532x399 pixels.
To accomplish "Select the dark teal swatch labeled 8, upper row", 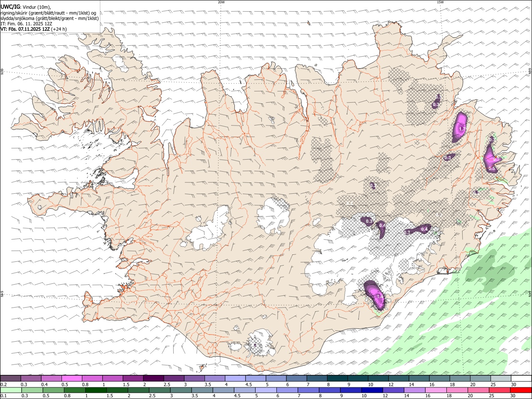I will click(x=337, y=379).
